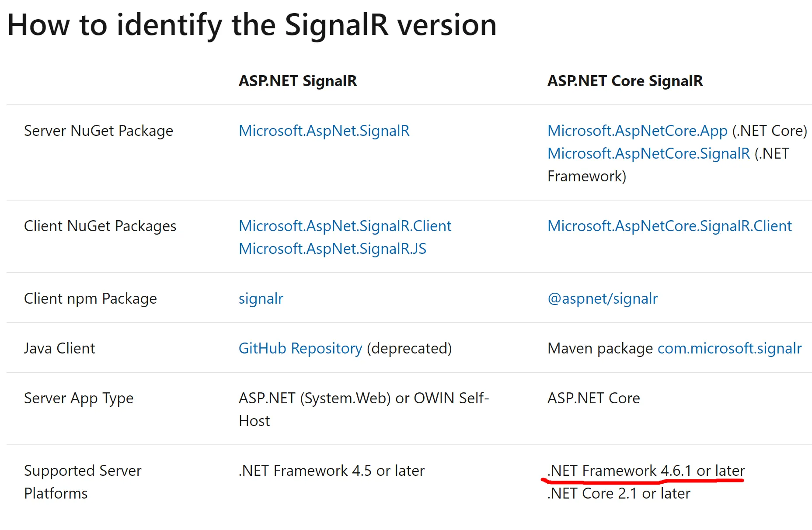Screen dimensions: 812x530
Task: Click the ASP.NET Core SignalR column header
Action: [625, 81]
